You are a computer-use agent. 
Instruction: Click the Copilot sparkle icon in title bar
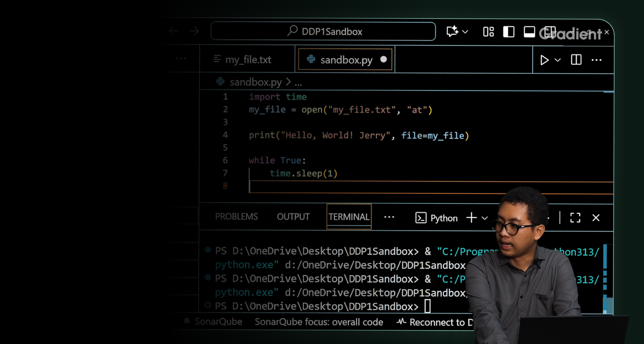click(452, 32)
